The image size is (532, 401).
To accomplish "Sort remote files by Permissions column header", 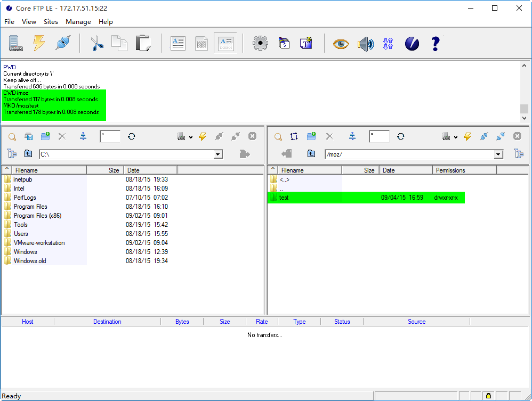I will point(450,170).
